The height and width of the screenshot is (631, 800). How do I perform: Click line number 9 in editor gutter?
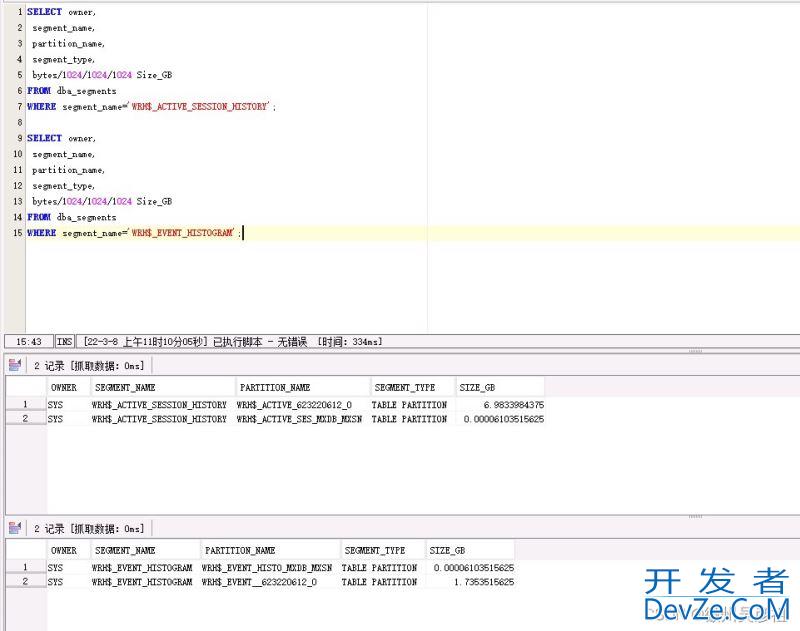19,138
